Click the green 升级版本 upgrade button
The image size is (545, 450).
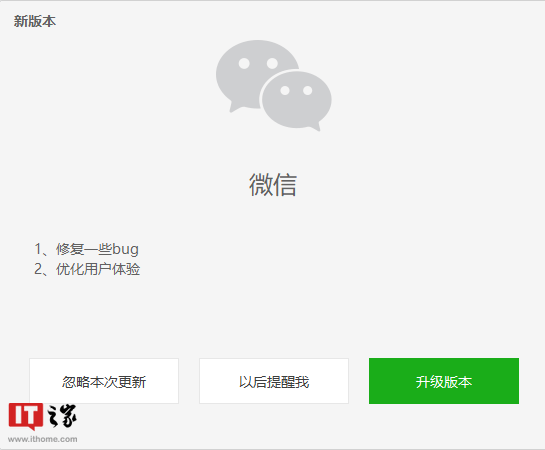444,381
